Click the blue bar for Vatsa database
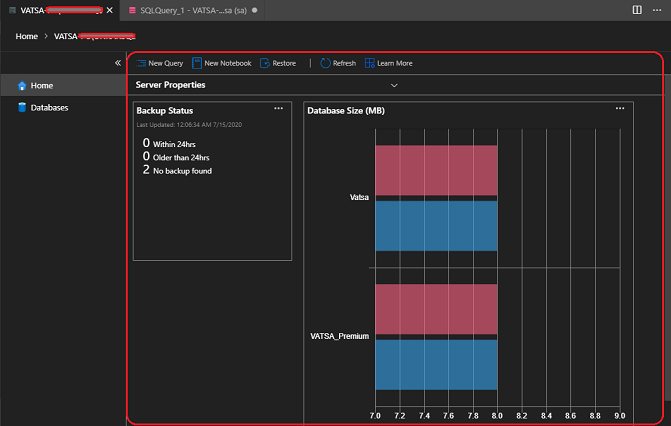Viewport: 671px width, 426px height. [436, 226]
